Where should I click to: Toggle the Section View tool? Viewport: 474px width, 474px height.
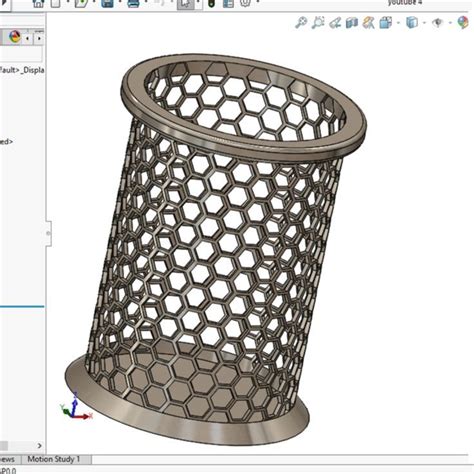351,23
